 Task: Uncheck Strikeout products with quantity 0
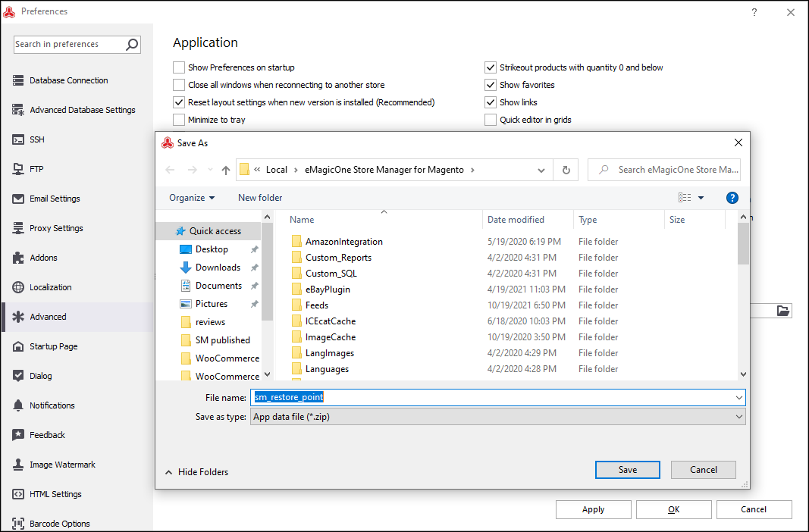click(x=491, y=67)
